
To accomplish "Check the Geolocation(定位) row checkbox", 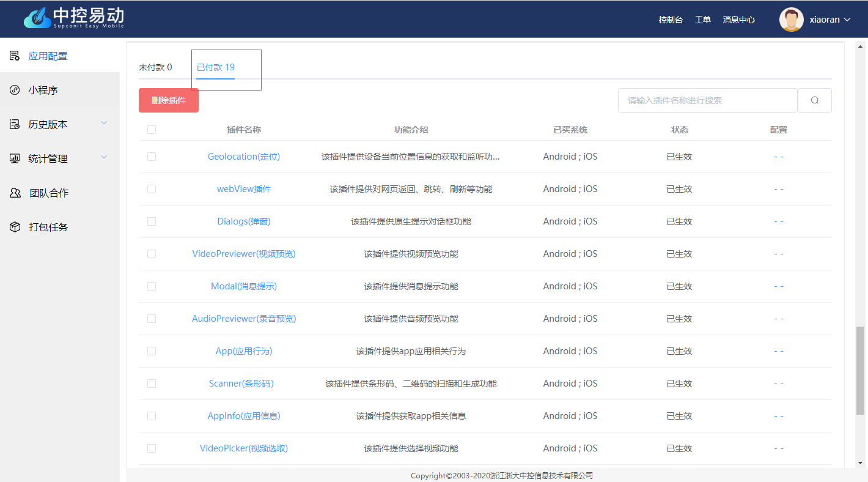I will click(152, 157).
